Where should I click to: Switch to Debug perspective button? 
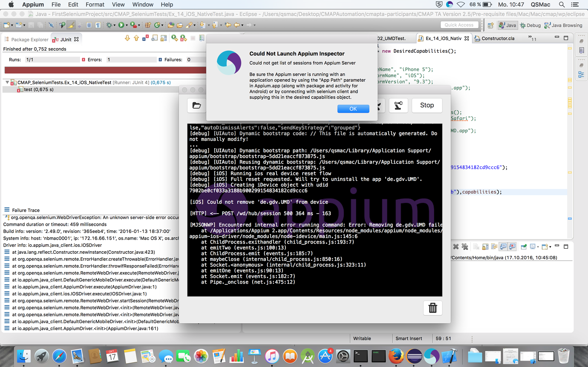pos(530,25)
